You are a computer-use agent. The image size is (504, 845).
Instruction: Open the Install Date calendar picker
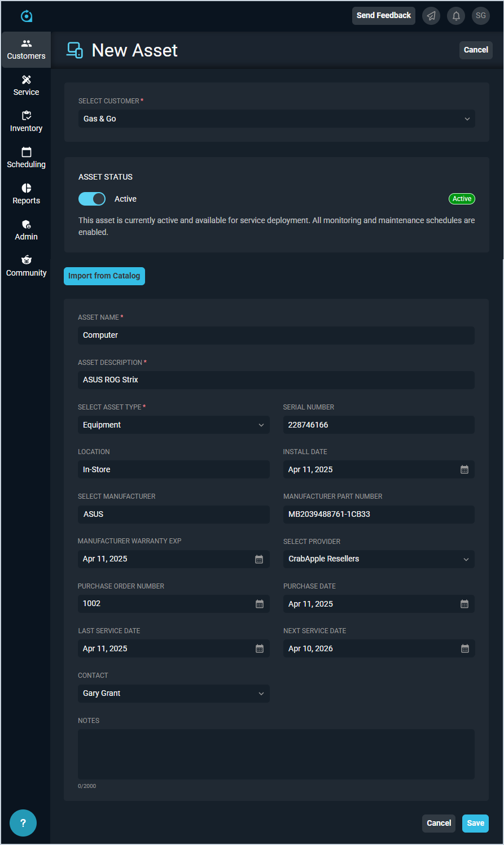[x=464, y=469]
